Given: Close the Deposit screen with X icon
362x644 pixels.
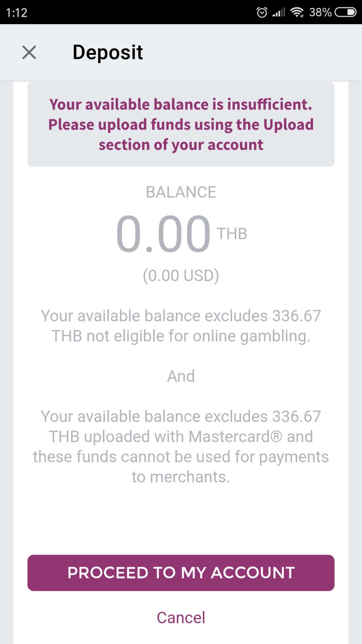Looking at the screenshot, I should tap(29, 52).
